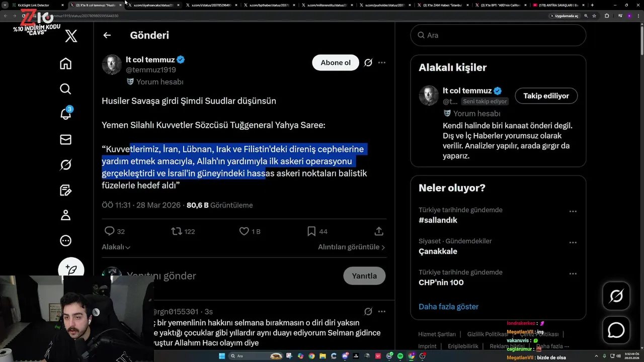Open more options for #sallandık trend

573,212
